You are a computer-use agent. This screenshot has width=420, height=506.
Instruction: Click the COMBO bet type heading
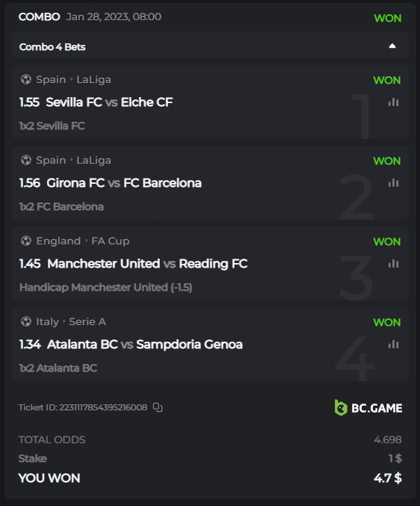click(x=39, y=16)
